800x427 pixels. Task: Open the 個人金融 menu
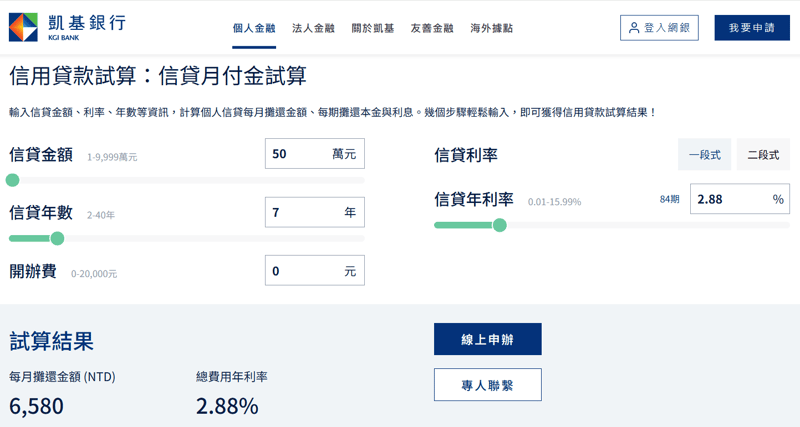(x=254, y=28)
